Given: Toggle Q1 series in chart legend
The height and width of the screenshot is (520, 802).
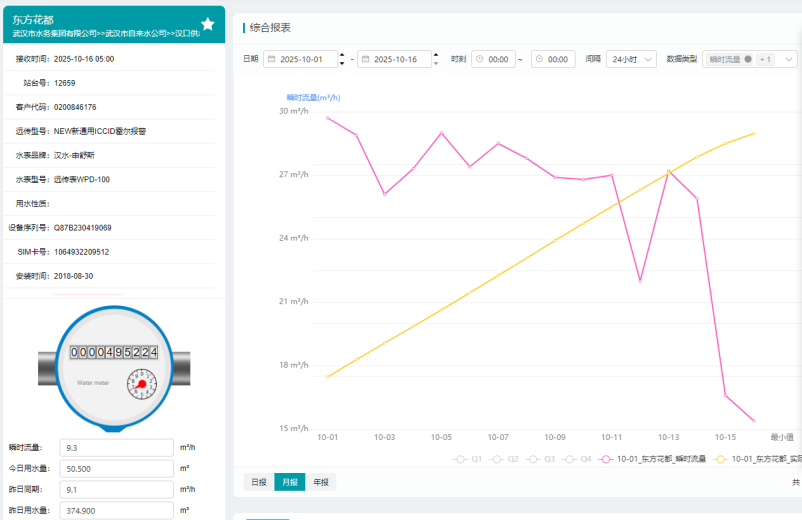Looking at the screenshot, I should (468, 459).
